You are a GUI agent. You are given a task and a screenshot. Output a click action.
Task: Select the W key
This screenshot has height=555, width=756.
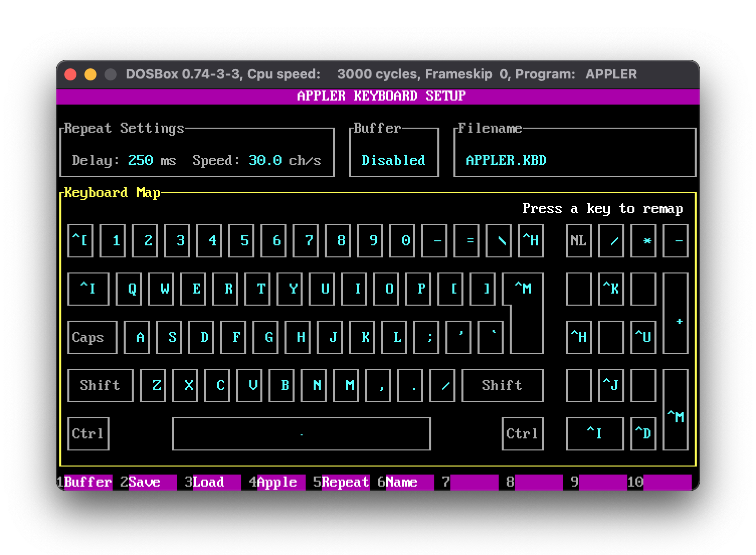[x=161, y=289]
